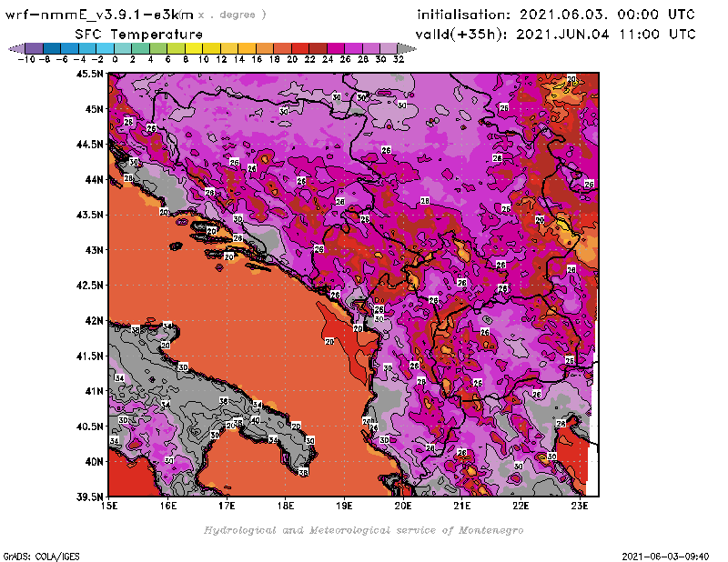Click the orange swatch between 16 and 18
This screenshot has height=562, width=728.
265,48
